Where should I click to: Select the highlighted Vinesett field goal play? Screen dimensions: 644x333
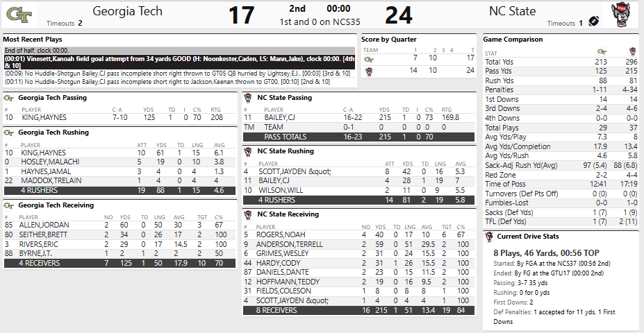(x=181, y=61)
